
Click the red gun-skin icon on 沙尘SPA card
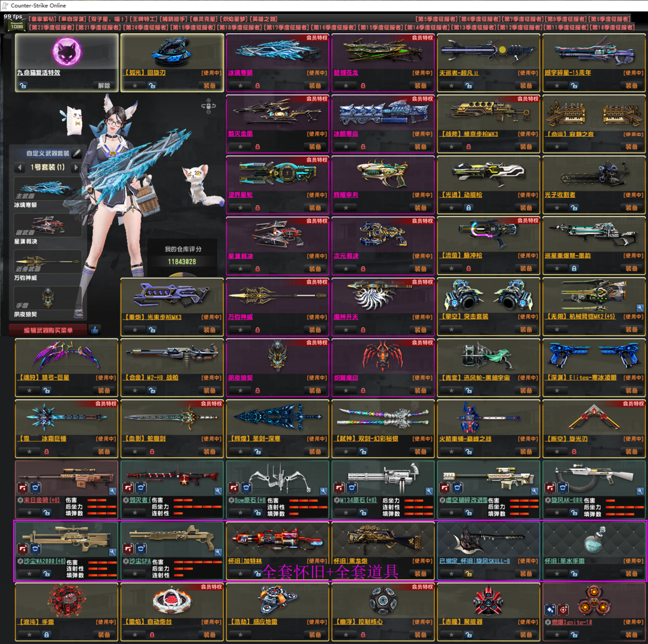(128, 549)
